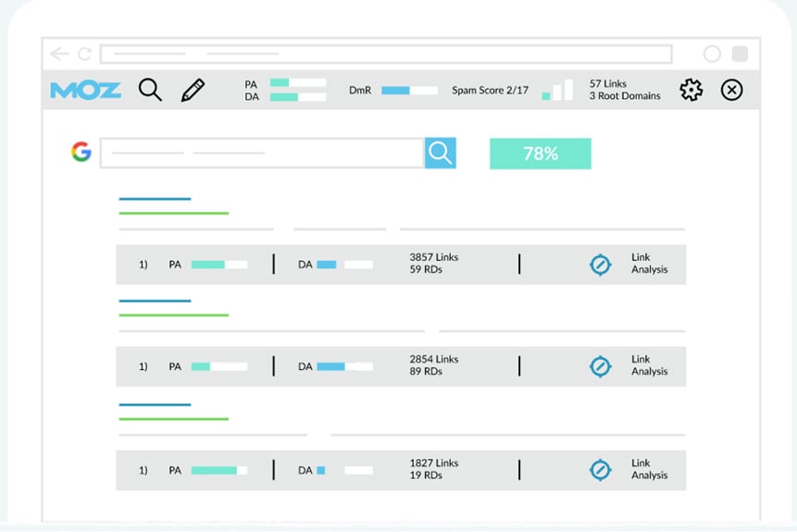This screenshot has height=532, width=797.
Task: Click the PA bar in 3857 Links row
Action: [x=219, y=265]
